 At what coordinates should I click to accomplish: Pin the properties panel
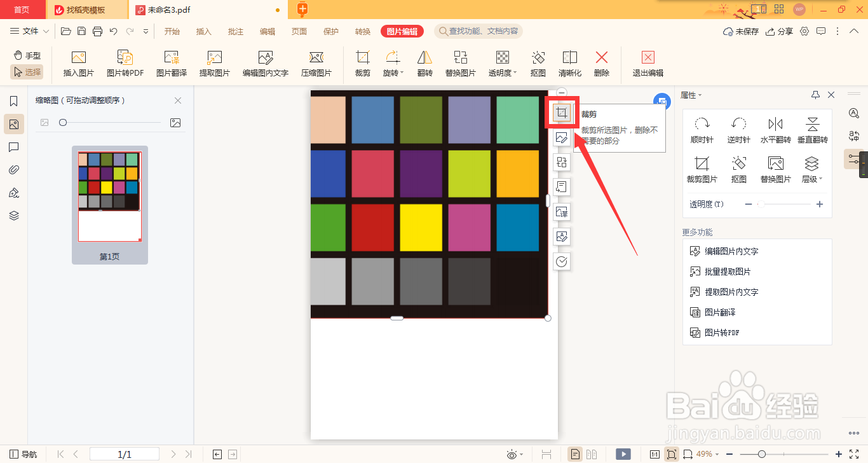tap(815, 95)
